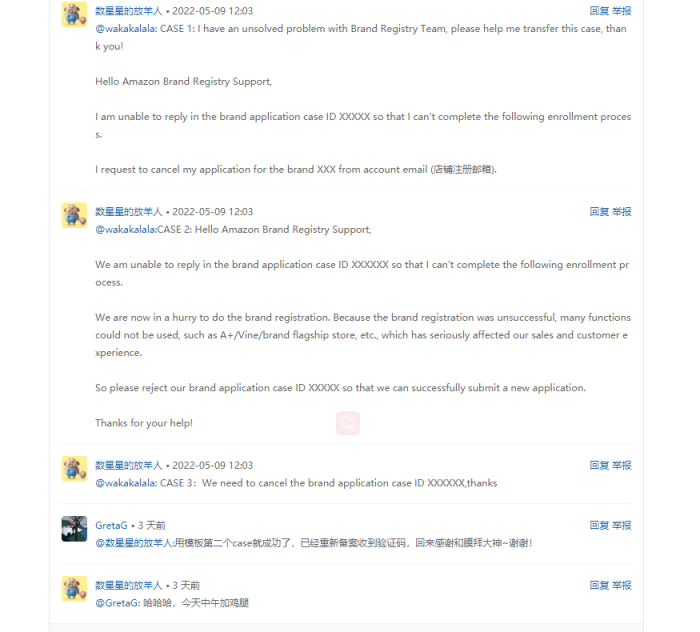
Task: Reply (回复) to GretaG's comment
Action: tap(599, 525)
